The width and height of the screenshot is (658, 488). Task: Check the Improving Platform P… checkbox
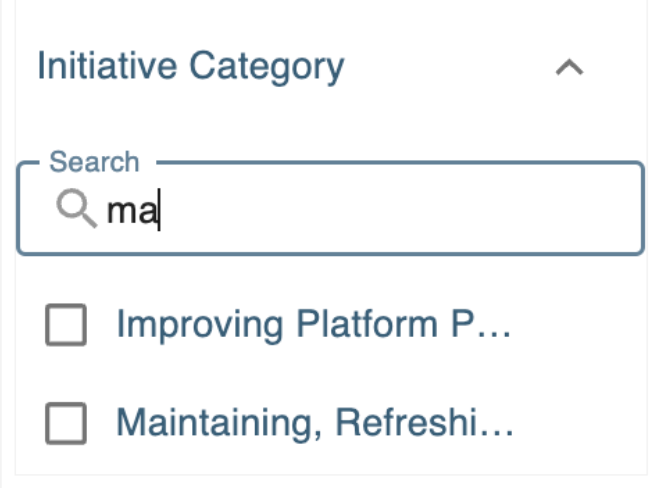[66, 326]
